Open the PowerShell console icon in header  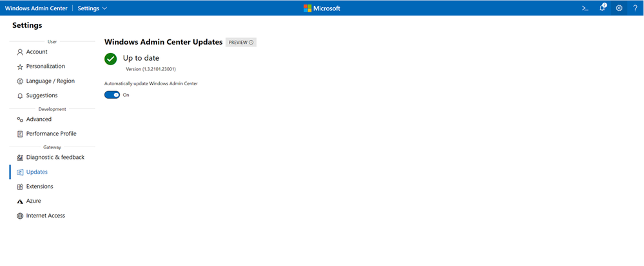coord(585,8)
